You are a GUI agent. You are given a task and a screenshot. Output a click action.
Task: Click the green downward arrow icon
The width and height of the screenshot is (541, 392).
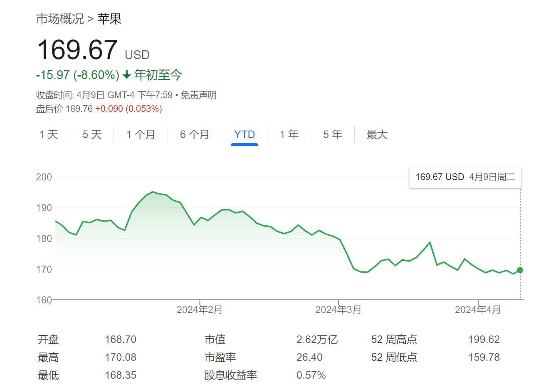click(127, 75)
